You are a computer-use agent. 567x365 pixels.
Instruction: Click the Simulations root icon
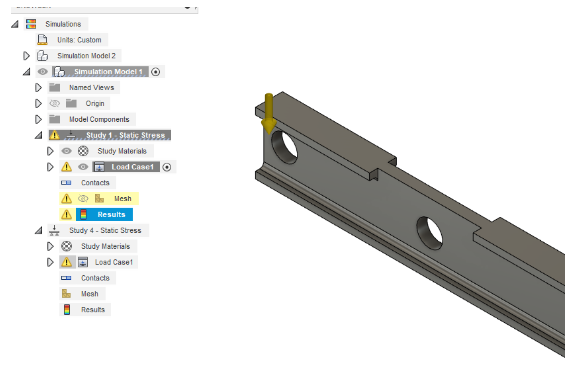31,24
